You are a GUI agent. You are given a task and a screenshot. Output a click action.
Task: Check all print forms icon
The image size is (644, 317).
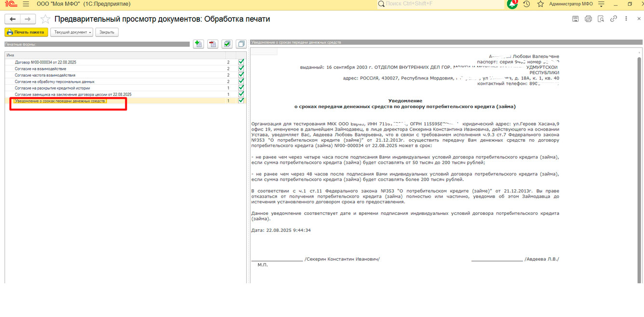227,44
